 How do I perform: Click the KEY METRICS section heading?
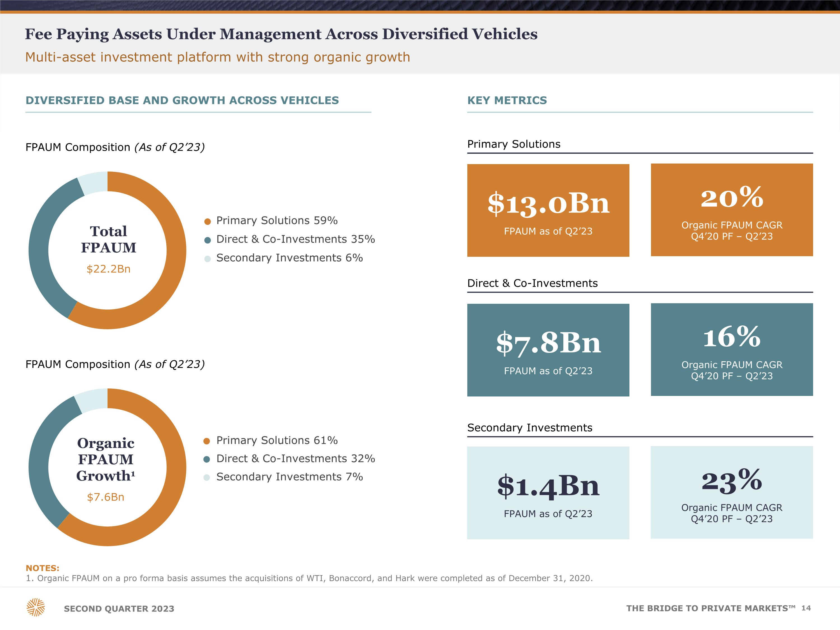coord(507,100)
